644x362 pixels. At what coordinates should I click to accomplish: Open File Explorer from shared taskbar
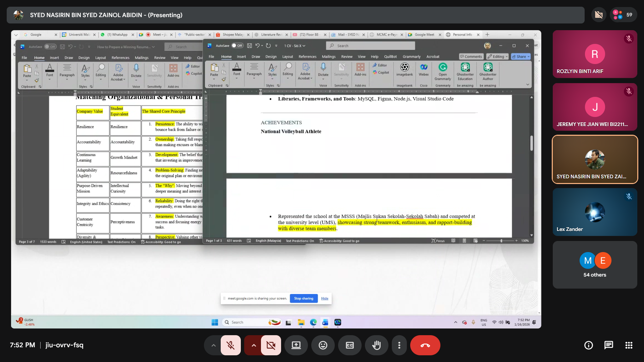301,322
